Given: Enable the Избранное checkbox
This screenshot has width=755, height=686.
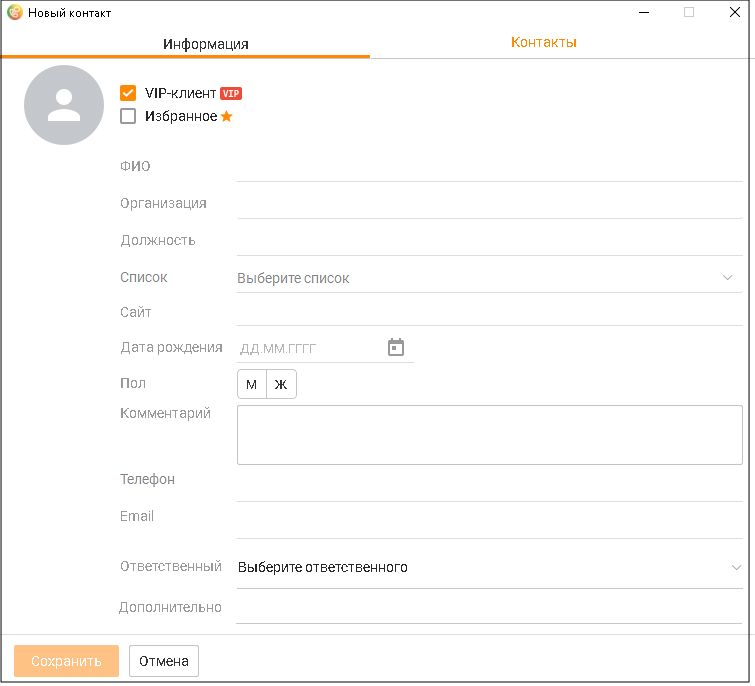Looking at the screenshot, I should pyautogui.click(x=128, y=116).
